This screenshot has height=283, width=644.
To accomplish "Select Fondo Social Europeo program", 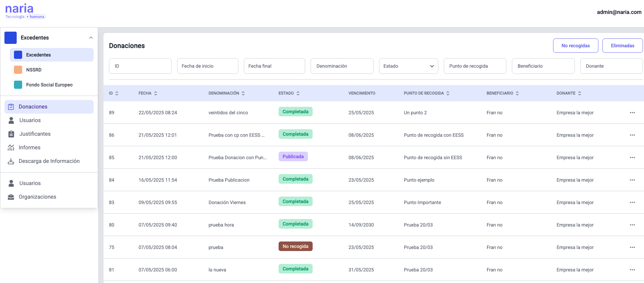I will (49, 85).
